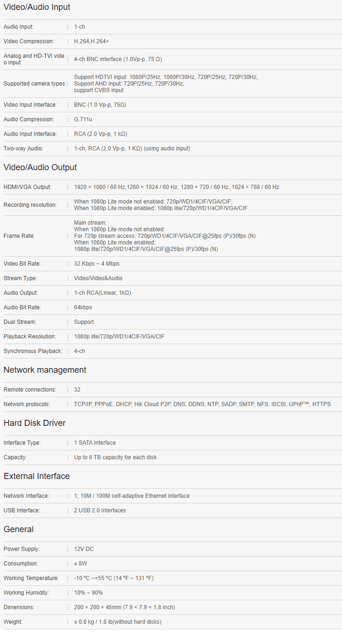This screenshot has width=342, height=644.
Task: Click the Audio Compression G.711u value
Action: (83, 119)
